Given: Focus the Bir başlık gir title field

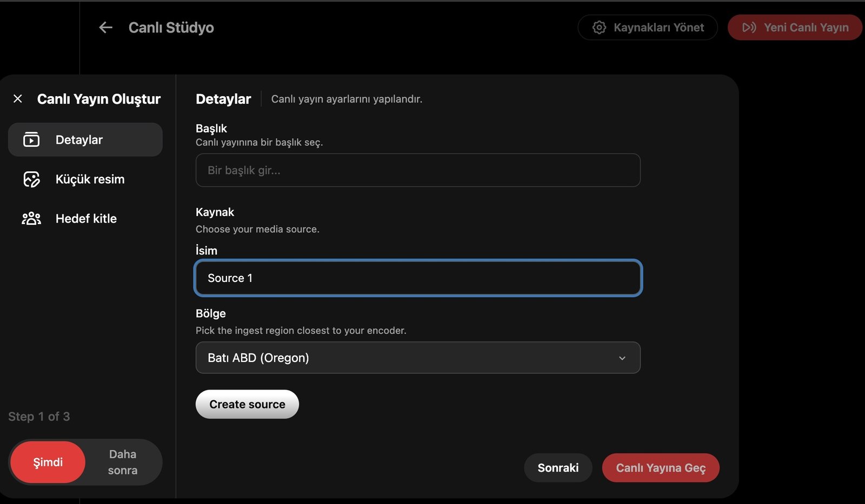Looking at the screenshot, I should point(418,170).
